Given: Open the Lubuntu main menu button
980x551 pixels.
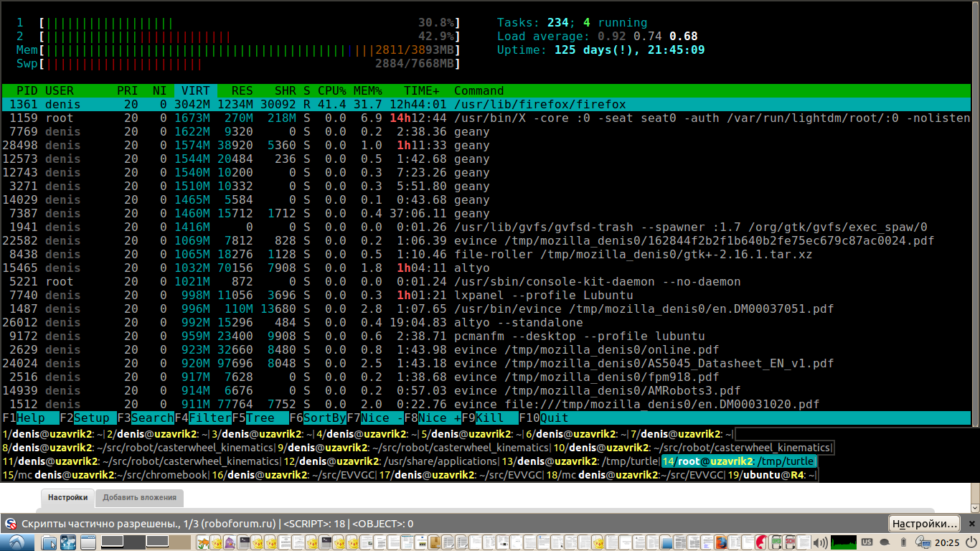Looking at the screenshot, I should tap(17, 542).
